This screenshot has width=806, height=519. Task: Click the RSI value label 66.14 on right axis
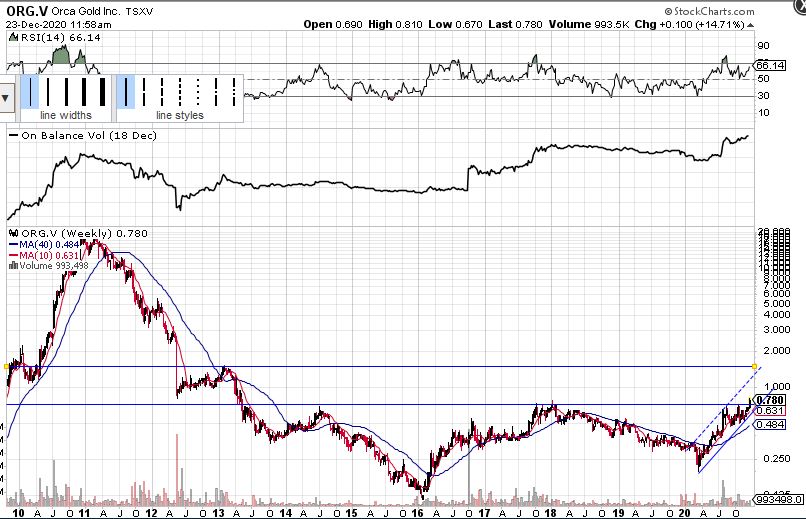[x=770, y=65]
